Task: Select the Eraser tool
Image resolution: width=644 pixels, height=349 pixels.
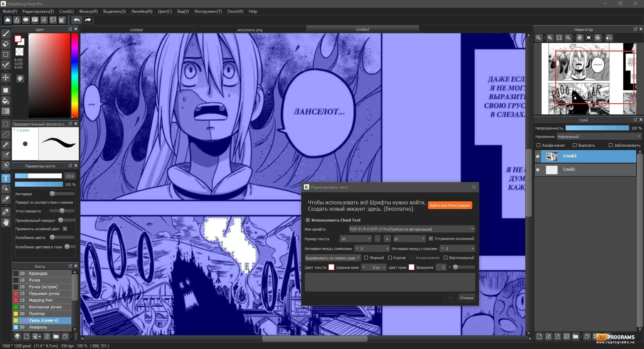Action: pos(6,44)
